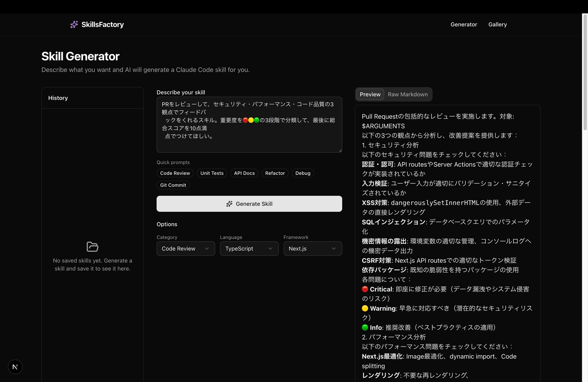This screenshot has width=588, height=382.
Task: Click the SkillsFactory sparkle logo icon
Action: coord(74,24)
